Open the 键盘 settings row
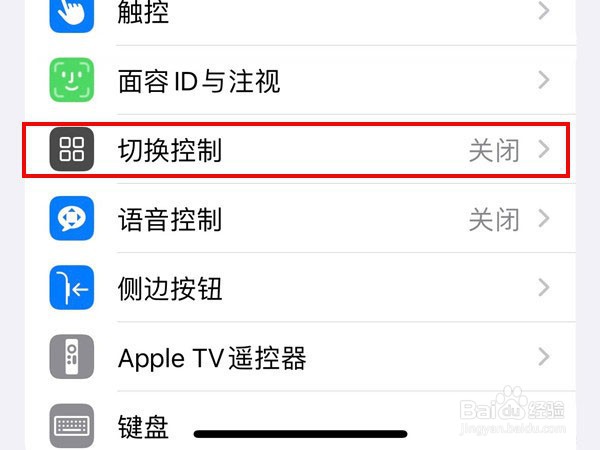Screen dimensions: 600x450 click(x=300, y=421)
